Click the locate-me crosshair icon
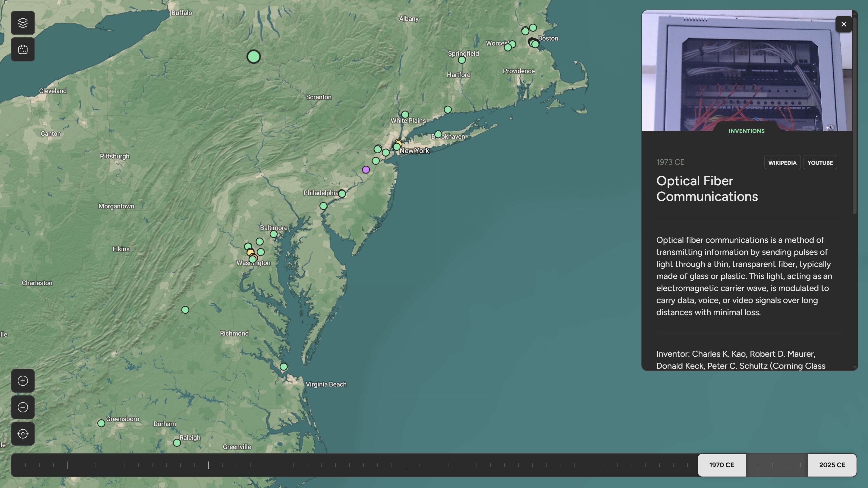The image size is (868, 488). pyautogui.click(x=23, y=434)
